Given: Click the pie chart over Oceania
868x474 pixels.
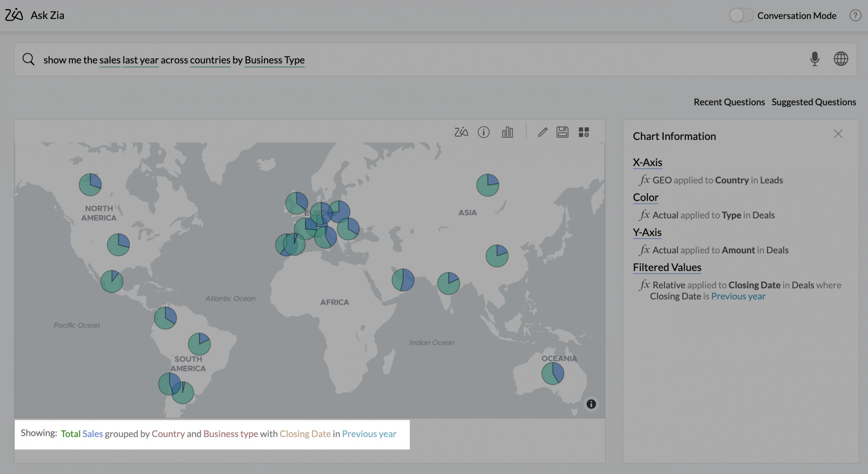Looking at the screenshot, I should [552, 373].
